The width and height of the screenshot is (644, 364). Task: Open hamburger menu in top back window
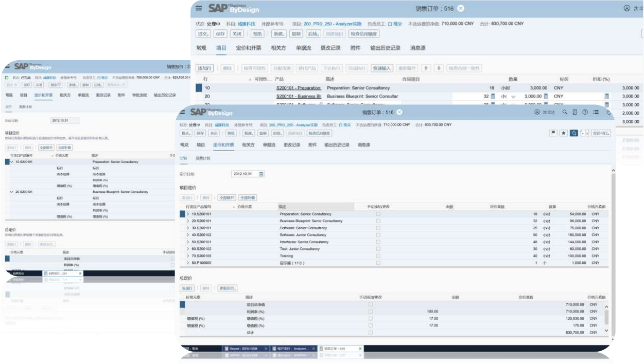[x=199, y=8]
